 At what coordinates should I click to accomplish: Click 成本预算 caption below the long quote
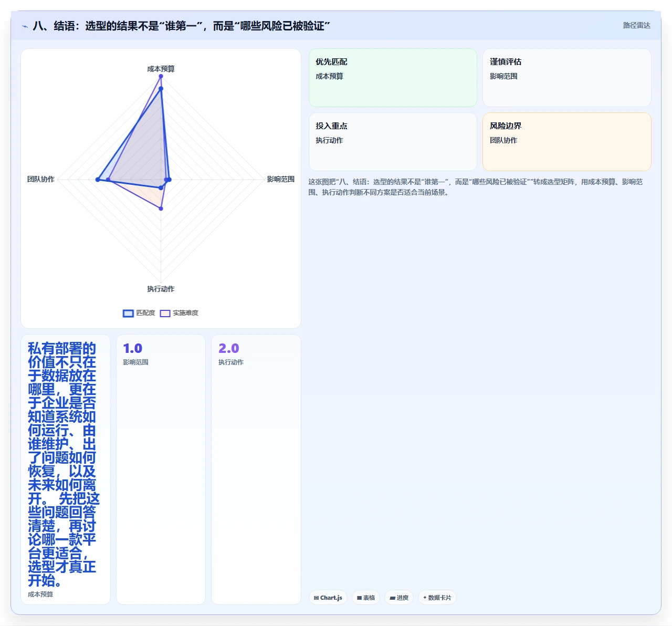coord(40,594)
